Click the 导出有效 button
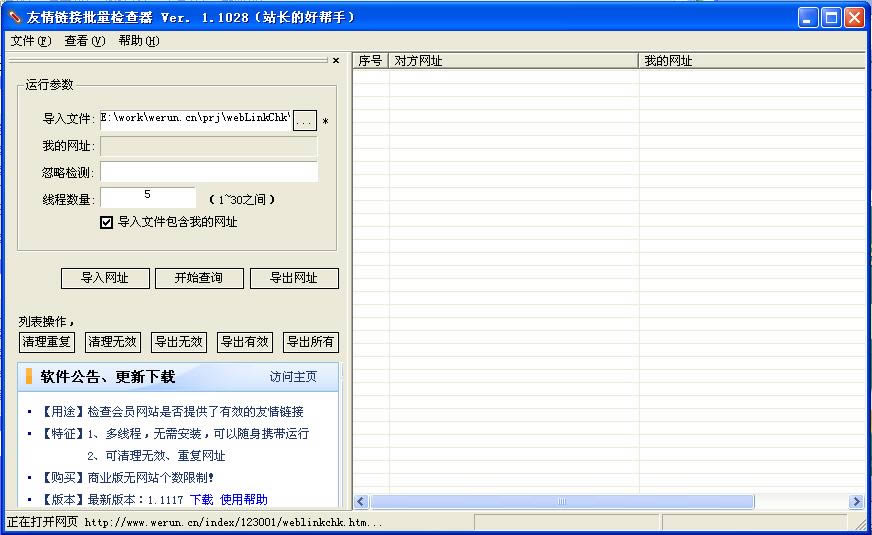This screenshot has height=535, width=872. pyautogui.click(x=245, y=342)
